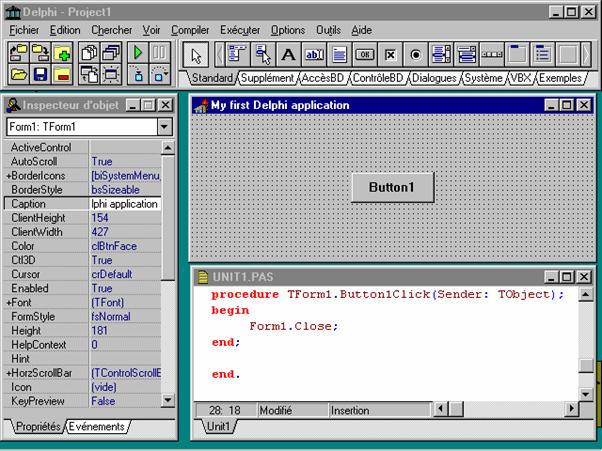Screen dimensions: 602x451
Task: Click the Trace Into debug icon
Action: tap(137, 74)
